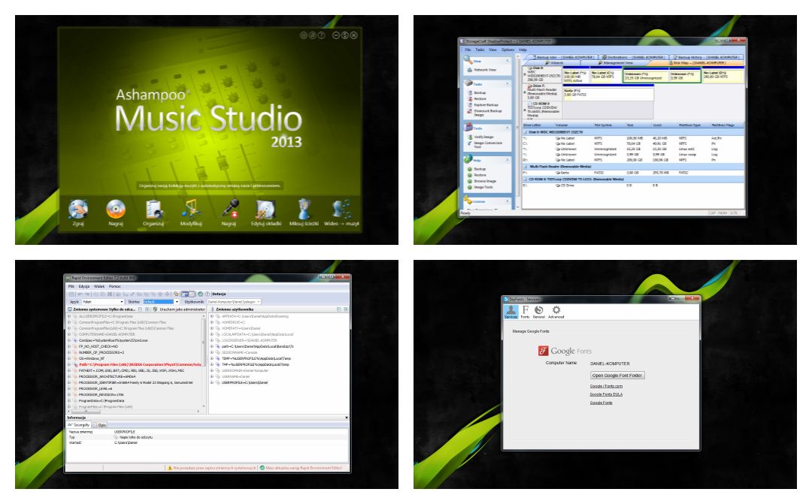
Task: Open the Edytuj okładki cover editor
Action: pos(266,213)
